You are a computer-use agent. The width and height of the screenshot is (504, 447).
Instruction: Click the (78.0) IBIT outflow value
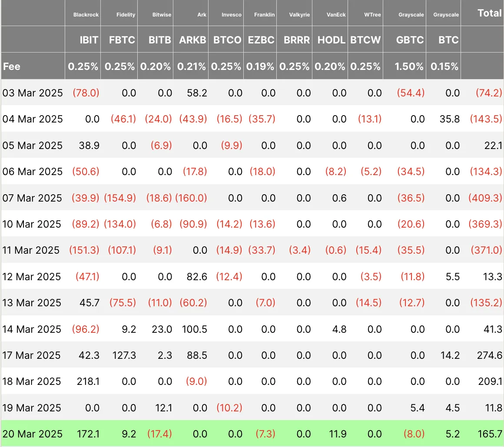tap(86, 93)
